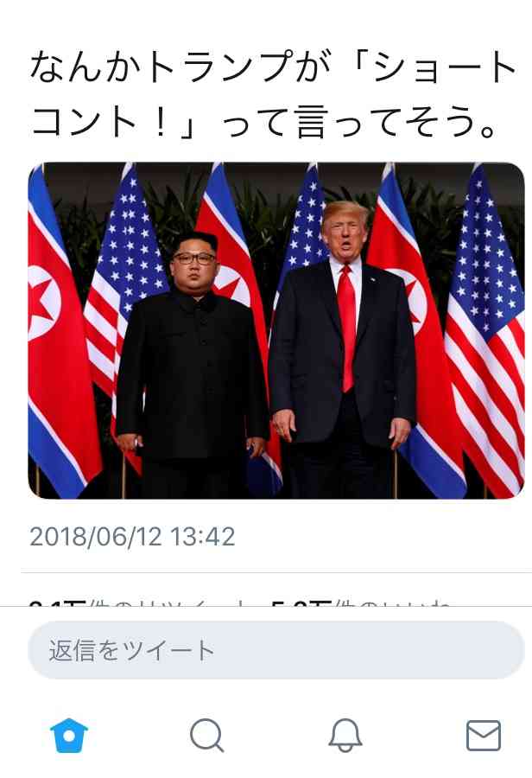532x778 pixels.
Task: Go to the Home tab icon
Action: pos(69,736)
